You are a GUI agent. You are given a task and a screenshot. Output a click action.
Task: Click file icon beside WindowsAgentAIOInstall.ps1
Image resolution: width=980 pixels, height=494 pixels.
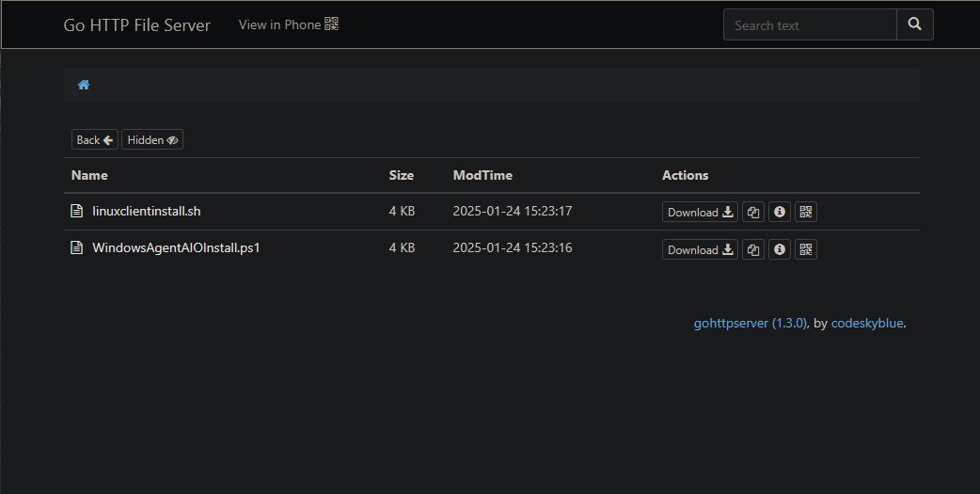[x=76, y=247]
